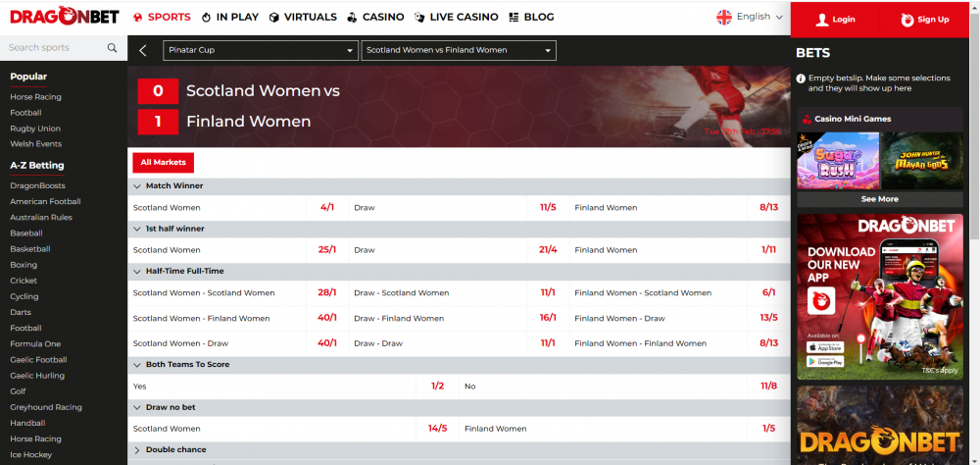This screenshot has width=980, height=465.
Task: Open the Pinatar Cup dropdown
Action: click(261, 50)
